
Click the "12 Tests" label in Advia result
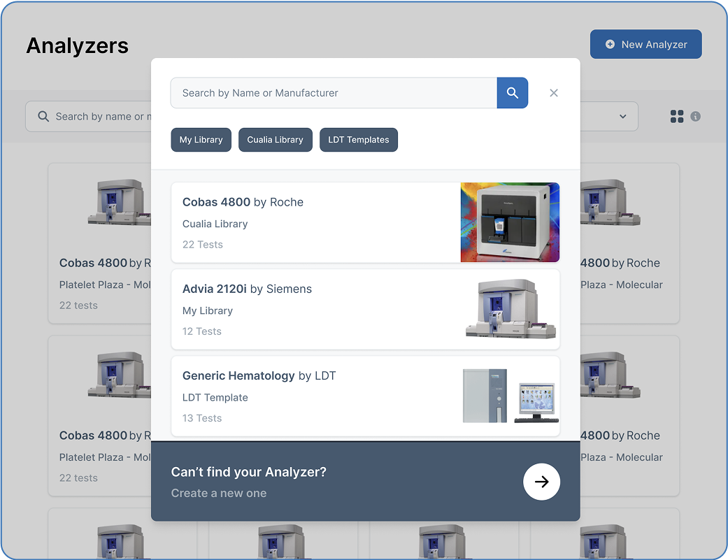pyautogui.click(x=202, y=331)
